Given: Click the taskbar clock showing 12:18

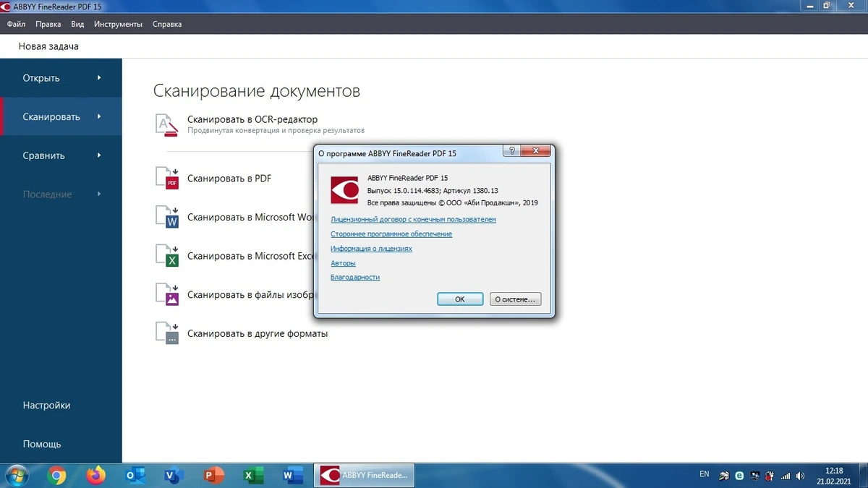Looking at the screenshot, I should pyautogui.click(x=833, y=475).
